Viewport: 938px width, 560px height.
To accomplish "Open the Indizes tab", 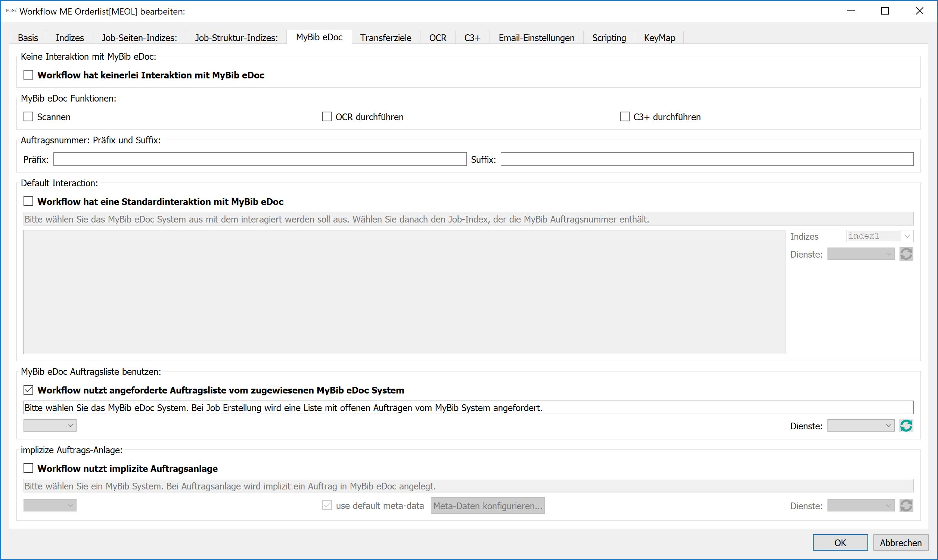I will [70, 38].
